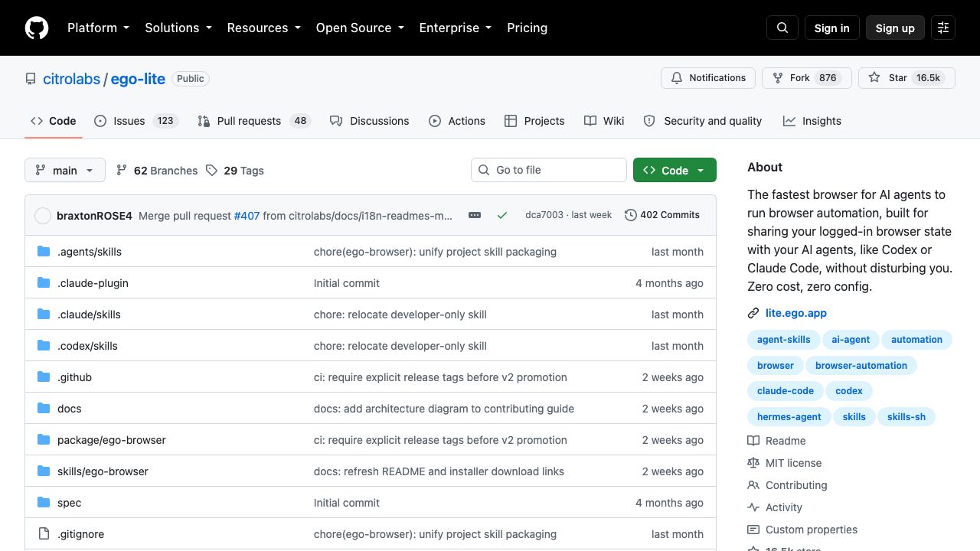980x551 pixels.
Task: Select the claude-code topic tag
Action: click(786, 391)
